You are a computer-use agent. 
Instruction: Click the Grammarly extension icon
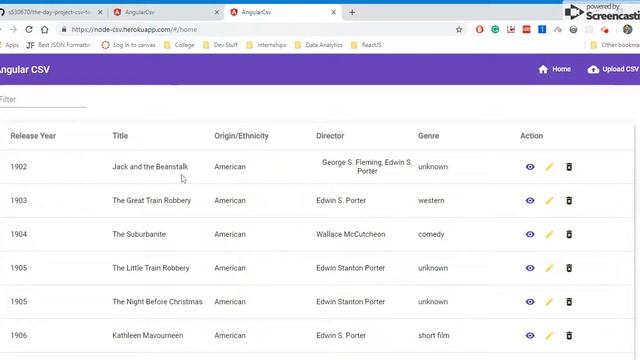click(495, 29)
